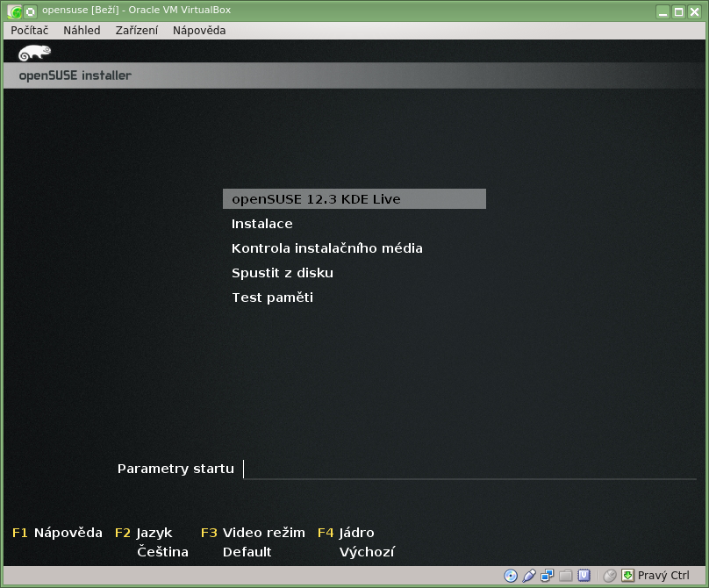Screen dimensions: 709x588
Task: Minimize the VirtualBox window
Action: pos(662,11)
